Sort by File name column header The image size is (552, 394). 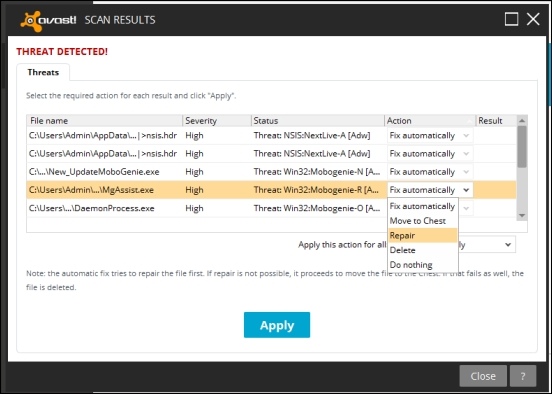click(105, 121)
